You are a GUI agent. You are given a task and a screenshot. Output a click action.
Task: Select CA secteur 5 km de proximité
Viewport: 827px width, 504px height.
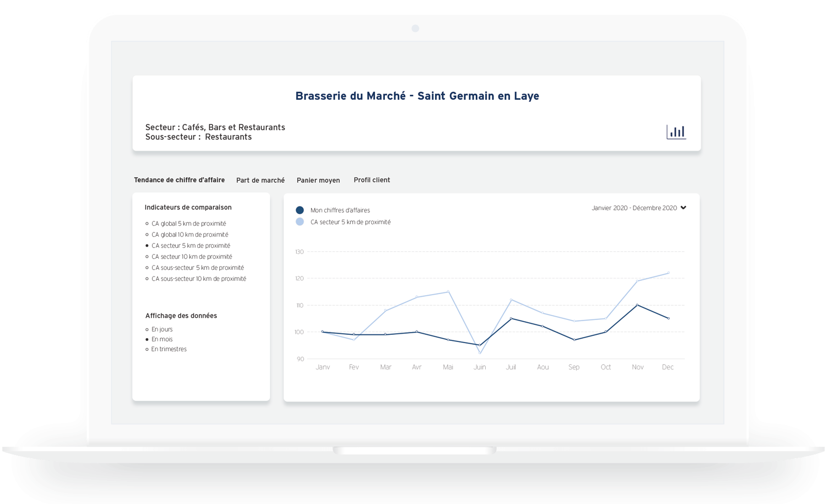point(188,246)
